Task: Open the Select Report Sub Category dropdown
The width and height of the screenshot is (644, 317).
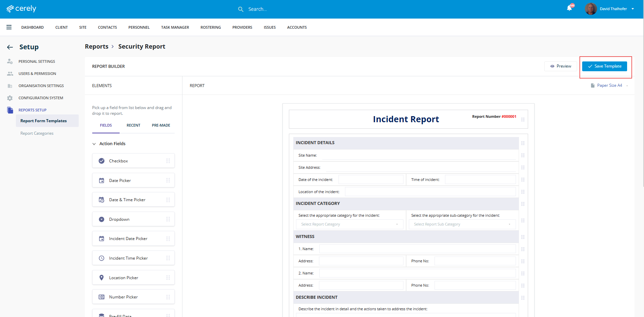Action: 462,224
